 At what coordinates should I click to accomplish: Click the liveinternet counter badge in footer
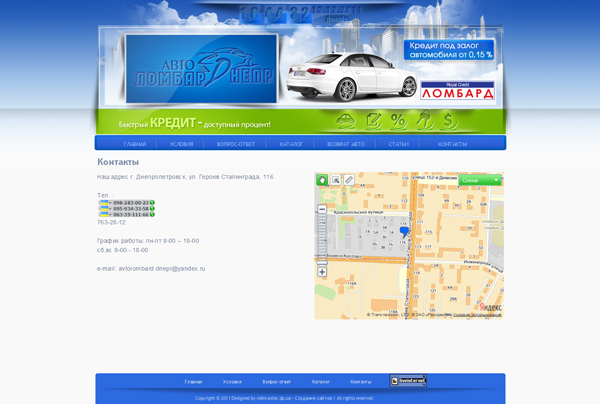point(408,381)
